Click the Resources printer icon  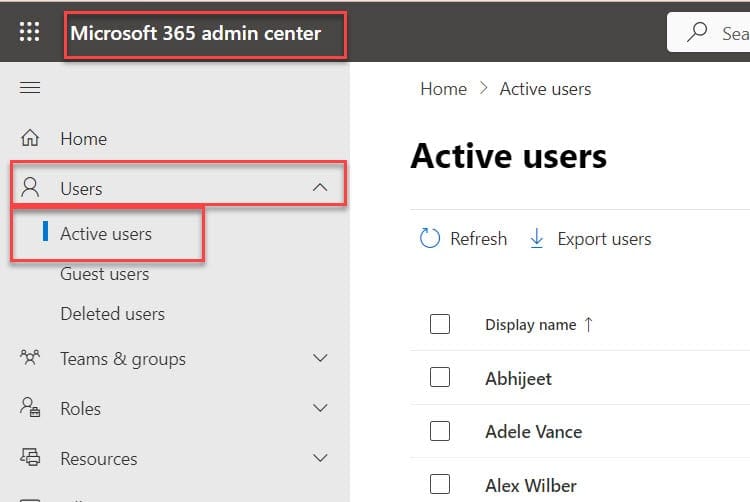click(30, 457)
